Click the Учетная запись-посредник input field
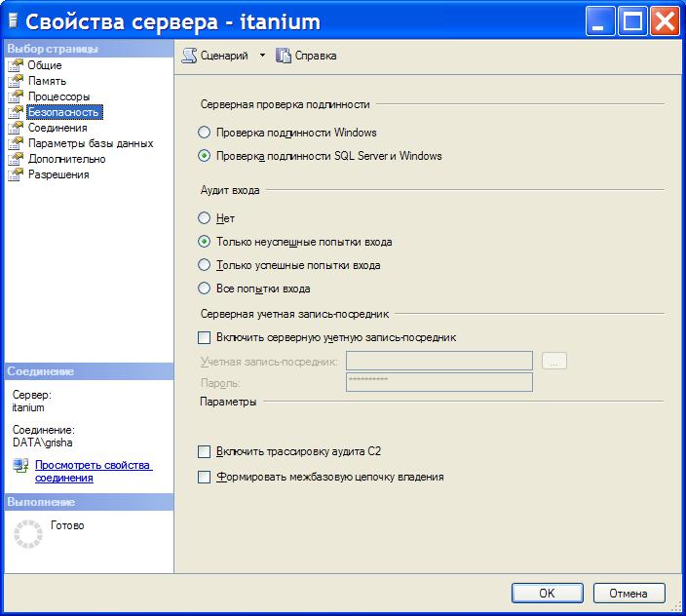 point(439,361)
